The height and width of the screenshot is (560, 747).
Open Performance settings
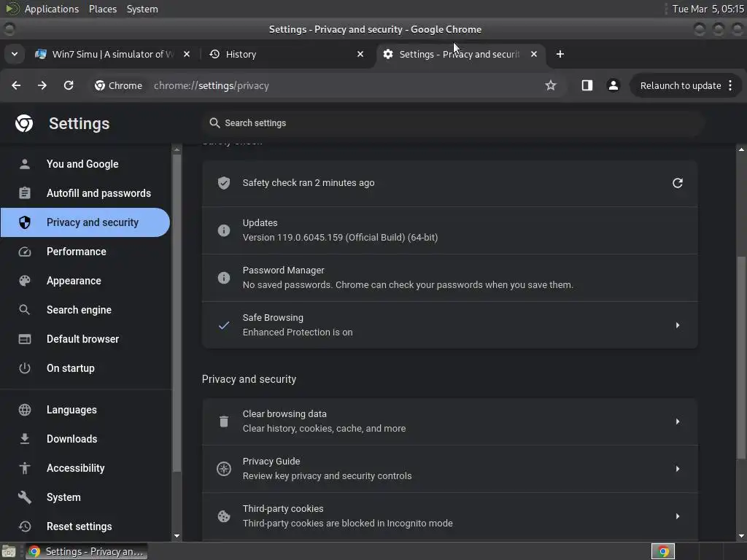tap(86, 252)
